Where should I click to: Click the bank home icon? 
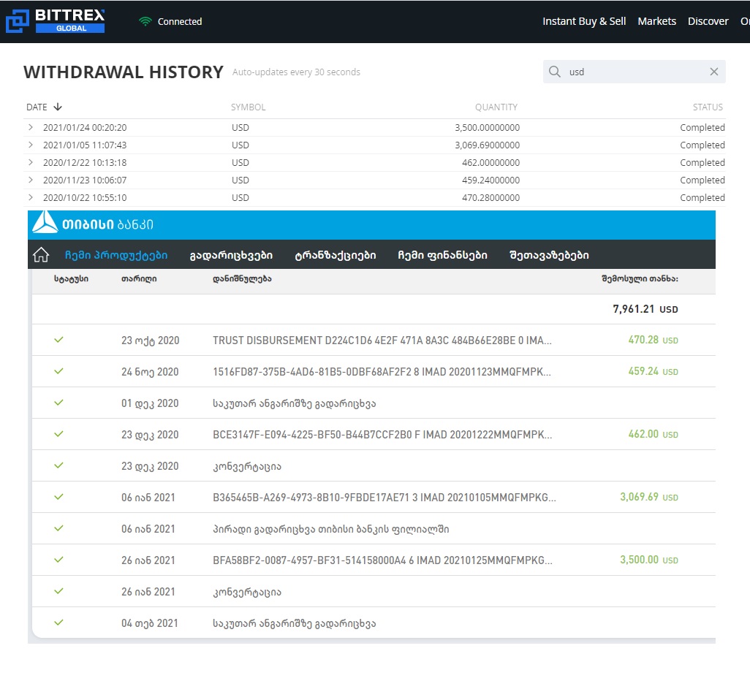pos(41,255)
